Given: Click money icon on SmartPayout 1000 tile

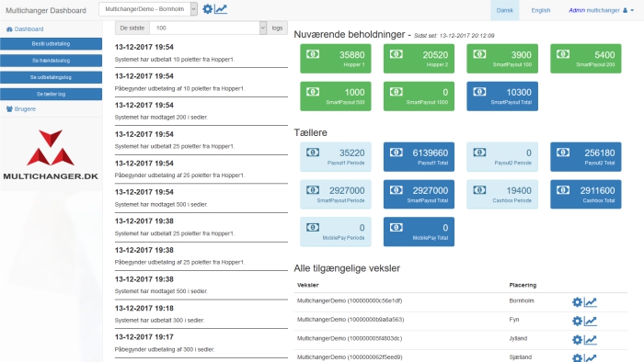Looking at the screenshot, I should pos(396,92).
